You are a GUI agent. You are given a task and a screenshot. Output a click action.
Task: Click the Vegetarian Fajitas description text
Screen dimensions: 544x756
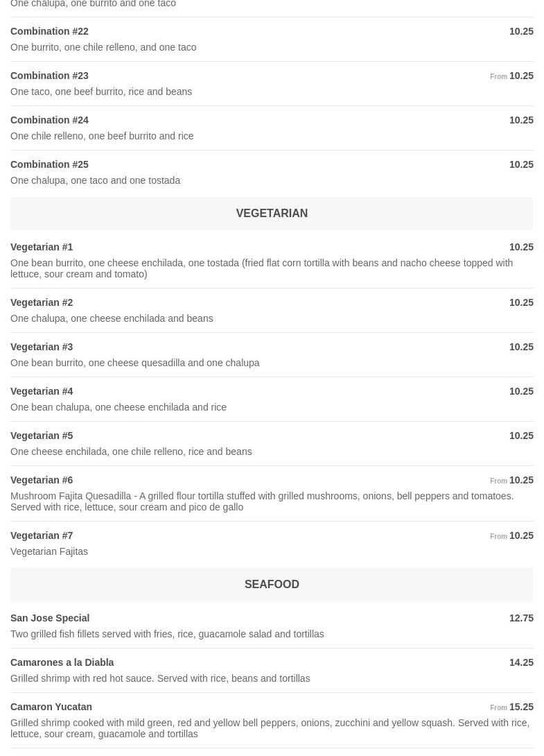click(49, 551)
